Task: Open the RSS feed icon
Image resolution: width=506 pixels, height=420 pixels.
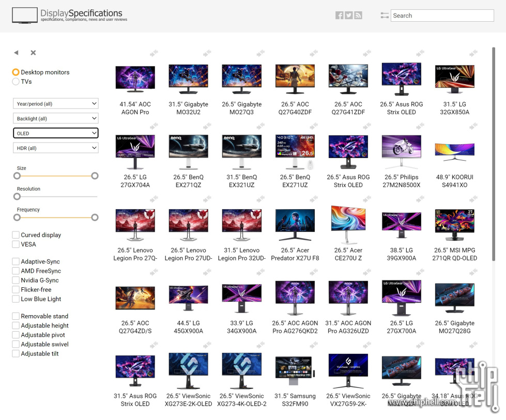Action: [358, 15]
